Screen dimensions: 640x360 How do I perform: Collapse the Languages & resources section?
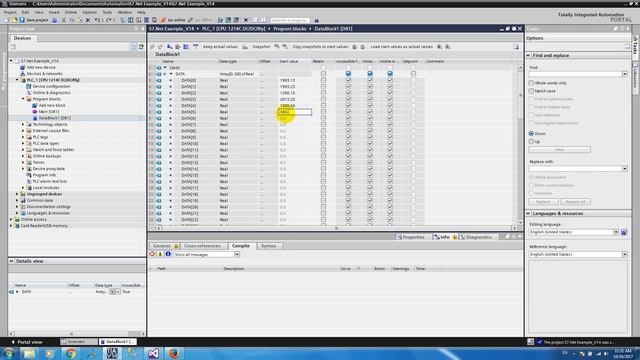click(x=529, y=213)
